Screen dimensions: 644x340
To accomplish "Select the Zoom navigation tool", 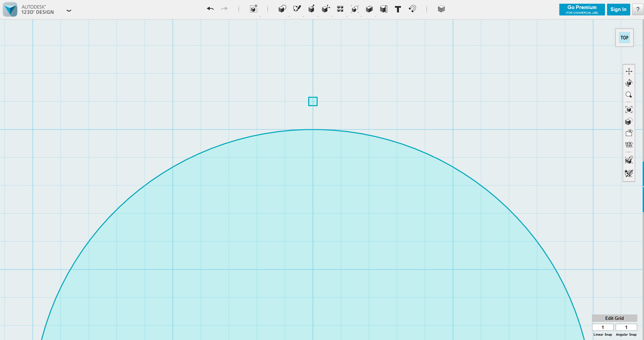I will [629, 95].
